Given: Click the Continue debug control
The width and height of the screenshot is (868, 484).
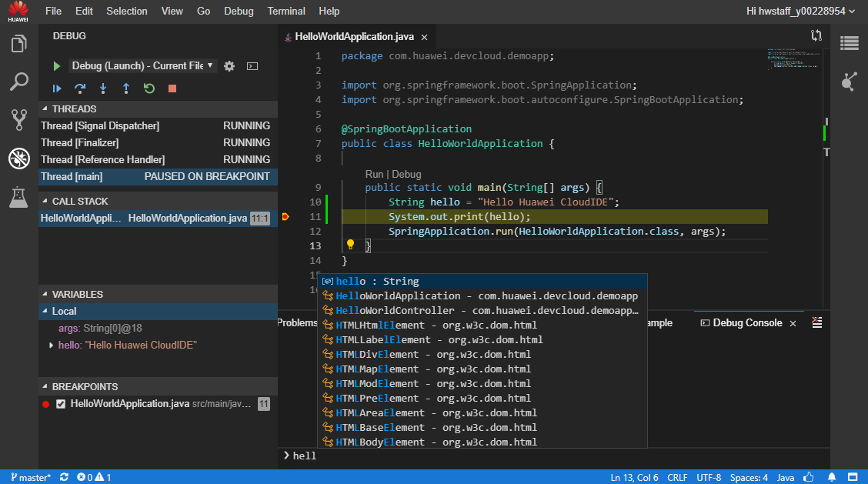Looking at the screenshot, I should pos(57,88).
